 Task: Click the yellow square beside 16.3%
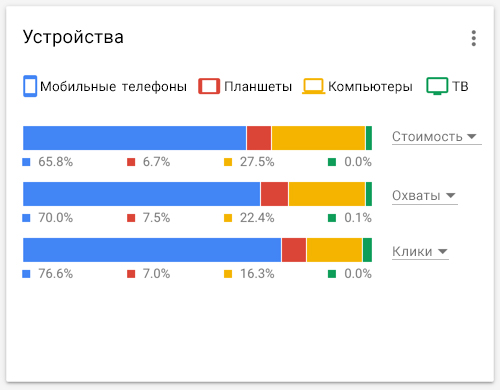[x=228, y=274]
